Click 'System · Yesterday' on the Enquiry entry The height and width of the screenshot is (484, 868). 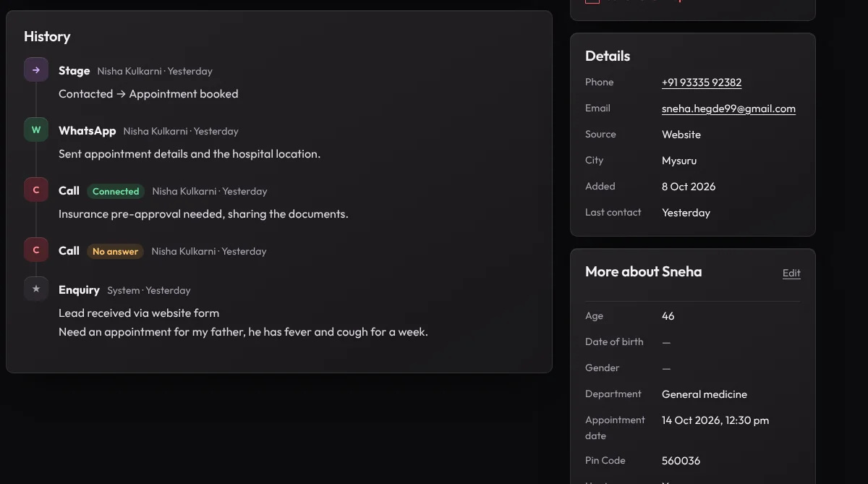(x=149, y=290)
